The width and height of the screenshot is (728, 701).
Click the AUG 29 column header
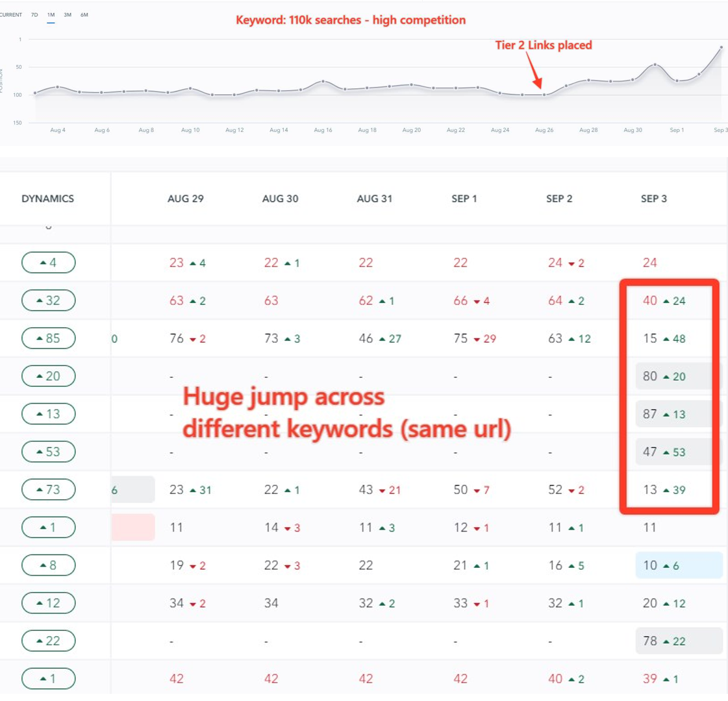pos(186,199)
